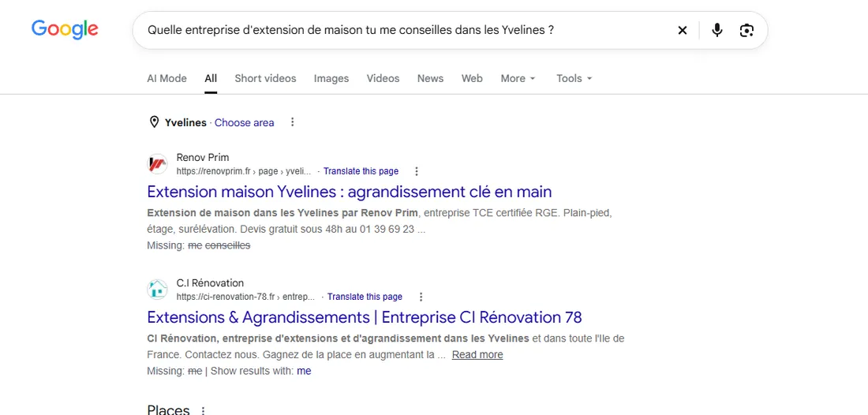Click the renovprim.fr URL breadcrumb
Image resolution: width=868 pixels, height=415 pixels.
pyautogui.click(x=244, y=171)
